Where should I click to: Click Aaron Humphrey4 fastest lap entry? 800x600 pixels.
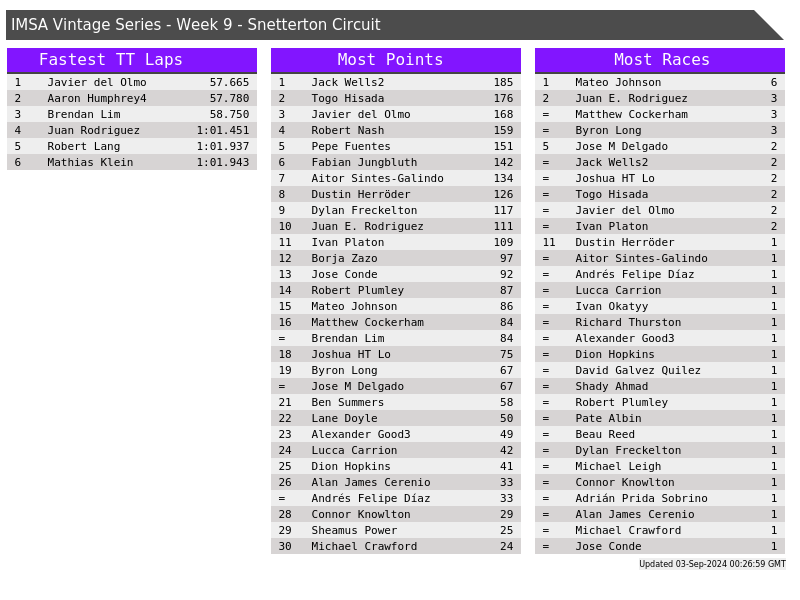[x=97, y=99]
